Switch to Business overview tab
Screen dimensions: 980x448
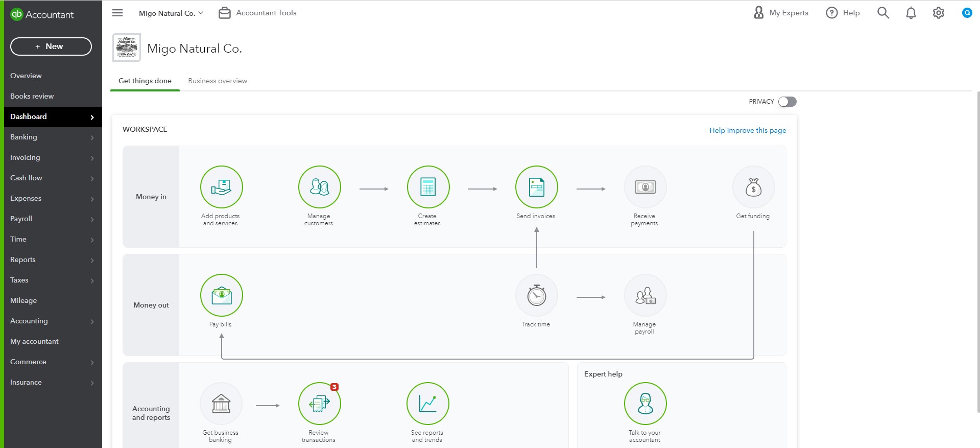[x=218, y=81]
